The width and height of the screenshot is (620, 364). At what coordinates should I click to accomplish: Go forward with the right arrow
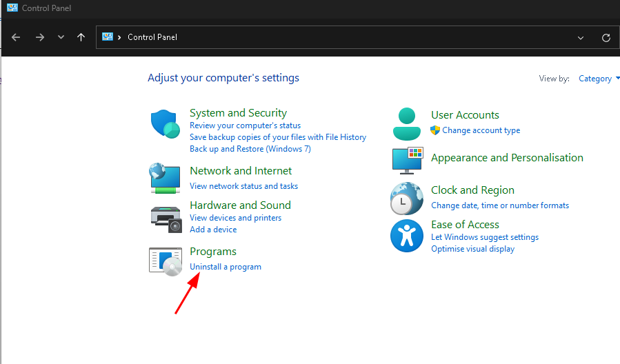(40, 37)
